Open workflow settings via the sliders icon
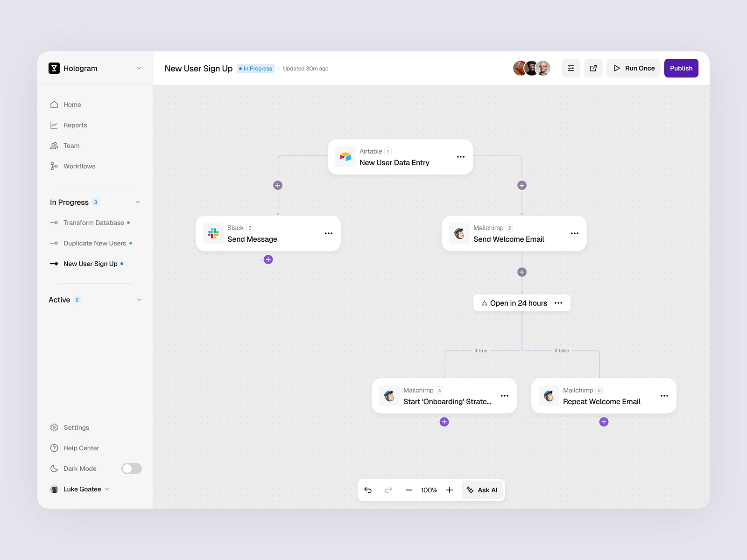This screenshot has height=560, width=747. click(571, 68)
